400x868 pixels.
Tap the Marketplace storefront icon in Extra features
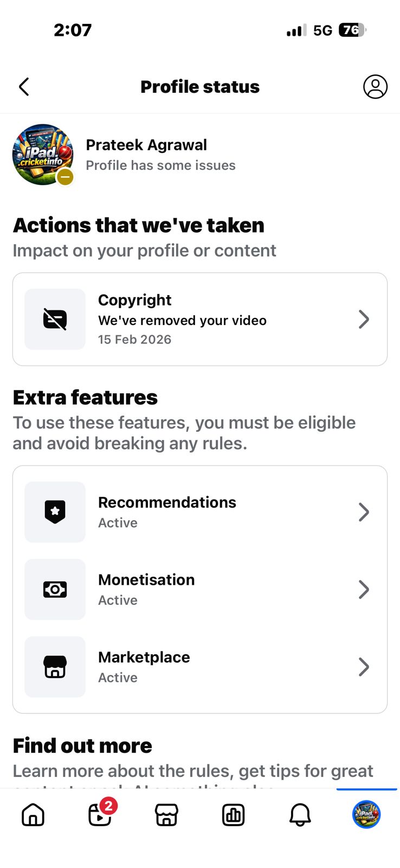(55, 667)
